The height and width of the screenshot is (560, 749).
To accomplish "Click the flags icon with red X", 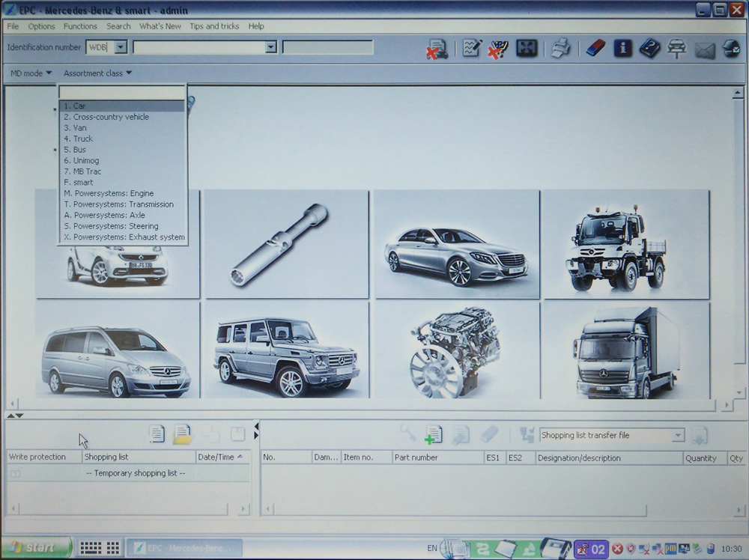I will [x=498, y=49].
